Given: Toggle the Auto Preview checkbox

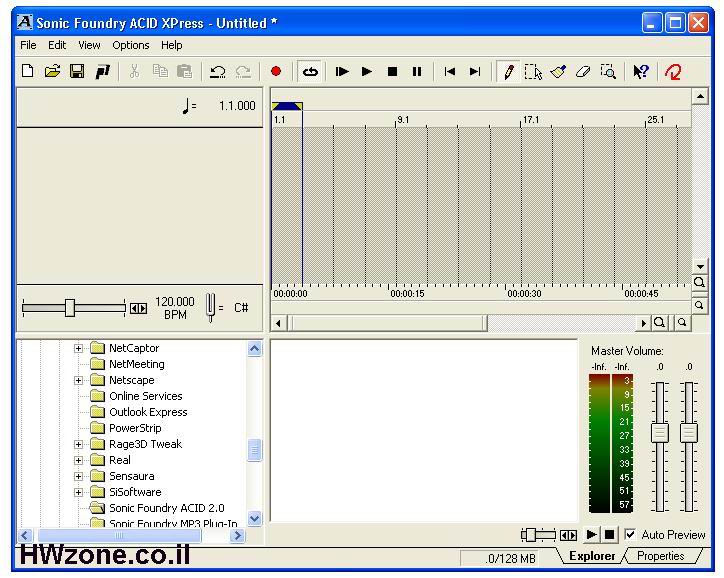Looking at the screenshot, I should pyautogui.click(x=630, y=535).
